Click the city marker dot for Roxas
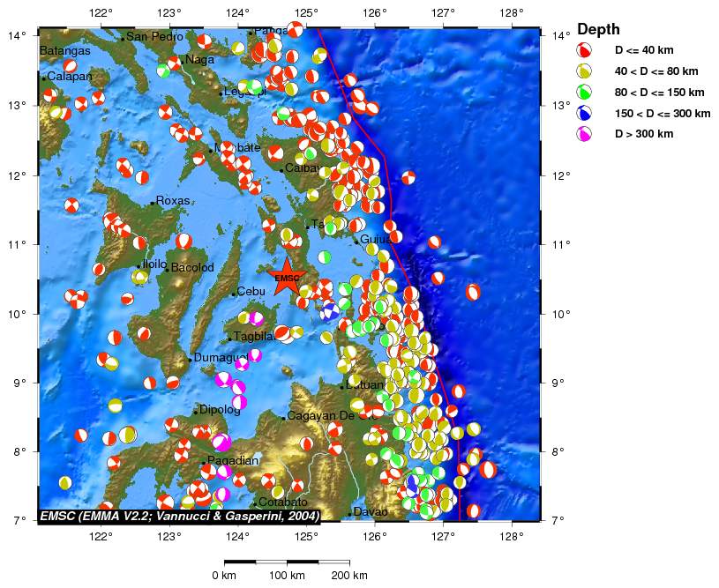The height and width of the screenshot is (588, 719). point(153,203)
